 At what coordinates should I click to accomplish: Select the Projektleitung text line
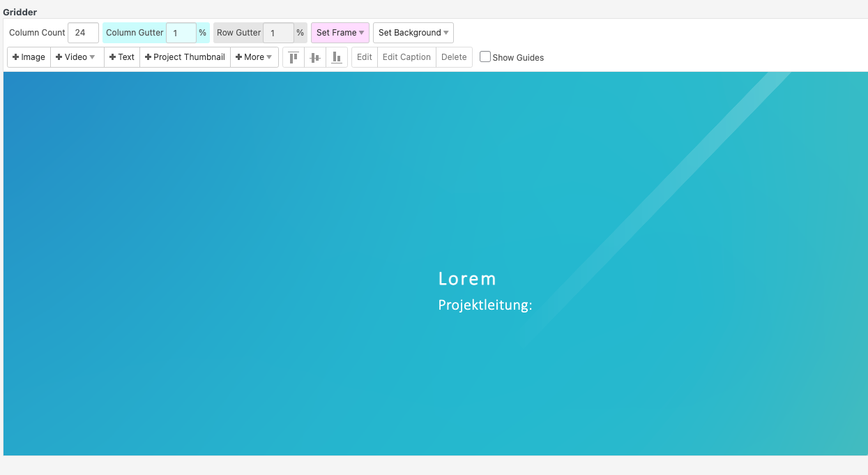(x=485, y=305)
